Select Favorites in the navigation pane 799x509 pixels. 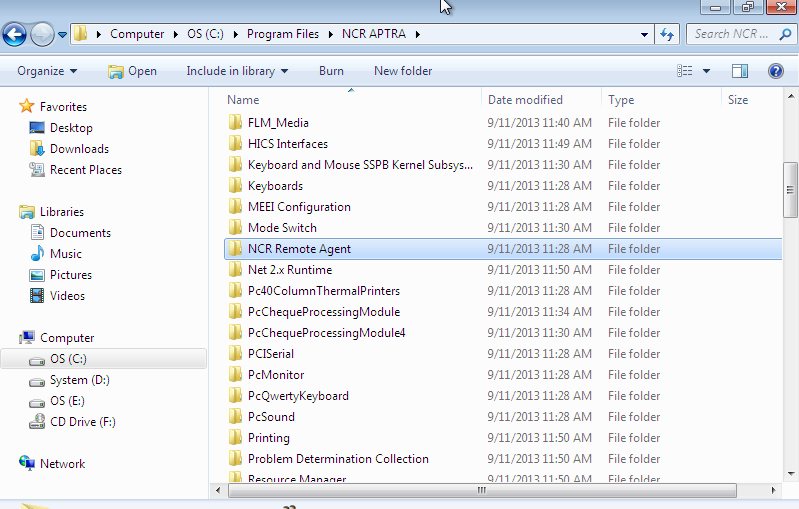[63, 106]
